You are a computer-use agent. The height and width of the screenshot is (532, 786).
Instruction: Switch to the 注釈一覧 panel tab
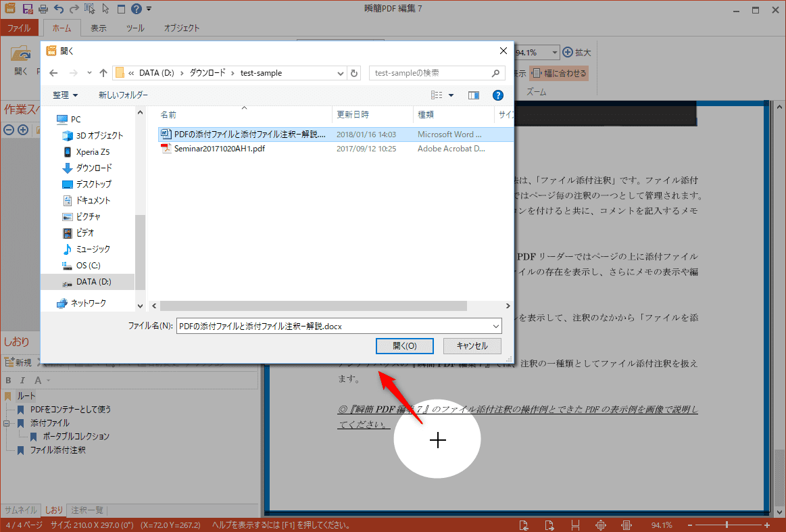[x=87, y=510]
